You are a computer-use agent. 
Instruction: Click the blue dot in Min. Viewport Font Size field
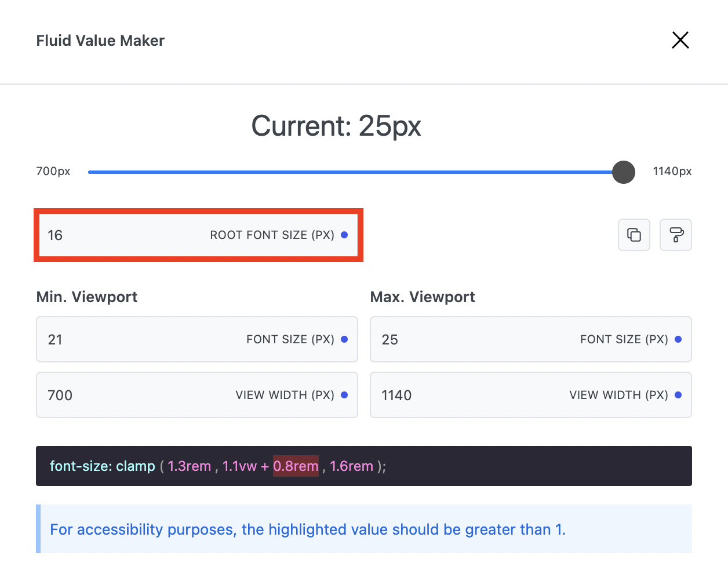click(x=344, y=339)
